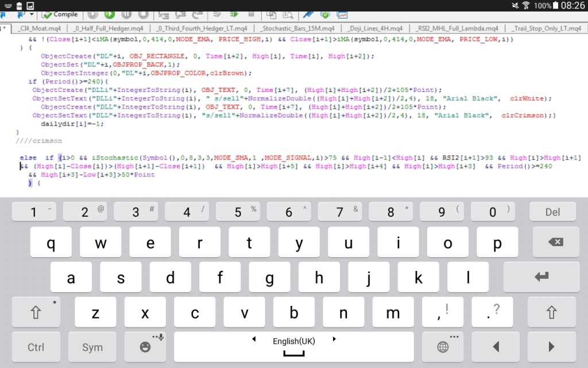Toggle the left Shift key
This screenshot has height=368, width=588.
tap(36, 312)
